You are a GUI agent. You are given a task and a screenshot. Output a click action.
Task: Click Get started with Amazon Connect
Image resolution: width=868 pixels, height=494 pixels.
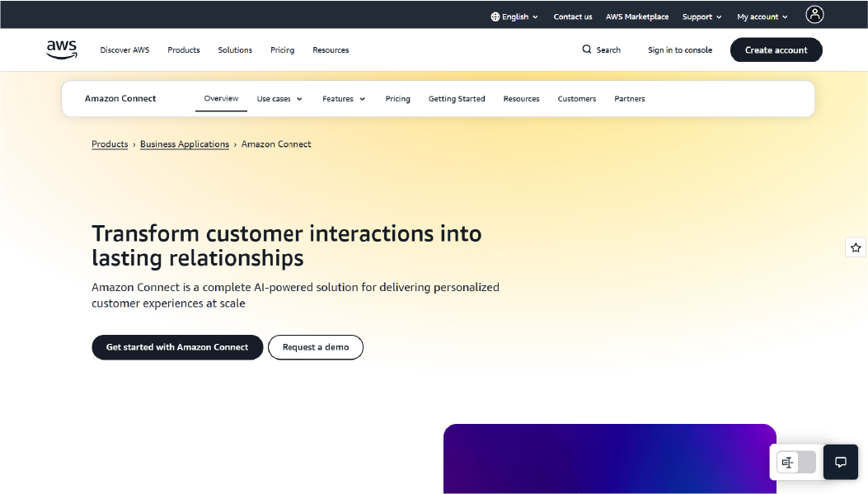coord(176,347)
